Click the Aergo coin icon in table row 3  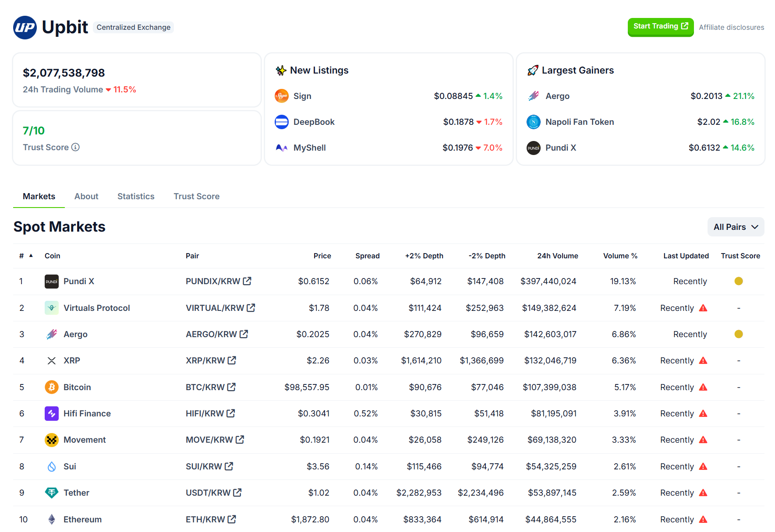click(52, 334)
